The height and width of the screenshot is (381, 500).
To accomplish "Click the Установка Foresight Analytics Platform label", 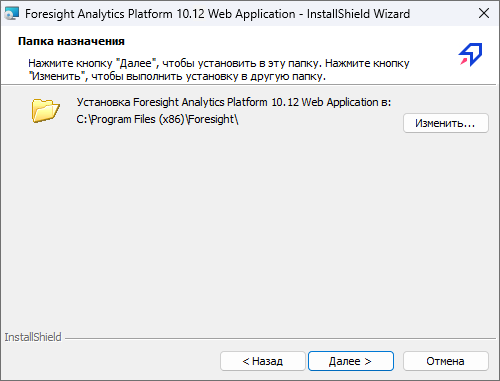I will pyautogui.click(x=234, y=102).
